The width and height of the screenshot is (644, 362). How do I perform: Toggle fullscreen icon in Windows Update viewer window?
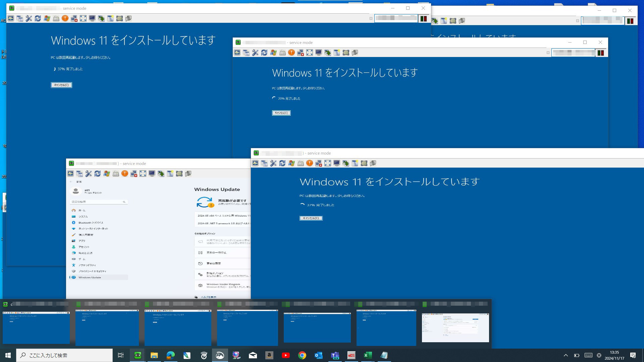click(143, 174)
